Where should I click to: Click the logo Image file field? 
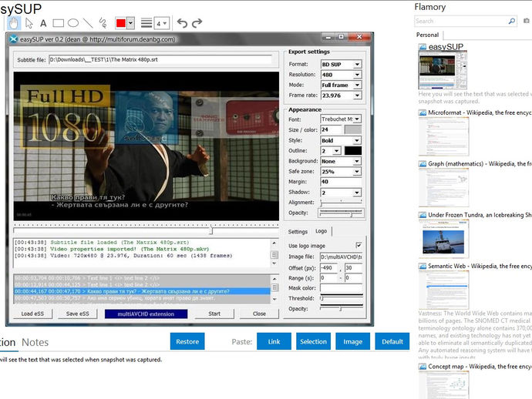click(x=342, y=257)
